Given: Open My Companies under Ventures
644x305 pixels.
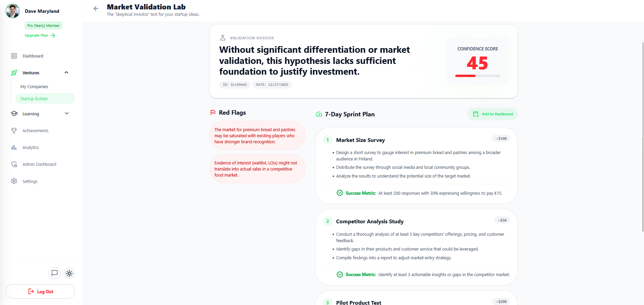Looking at the screenshot, I should (34, 86).
